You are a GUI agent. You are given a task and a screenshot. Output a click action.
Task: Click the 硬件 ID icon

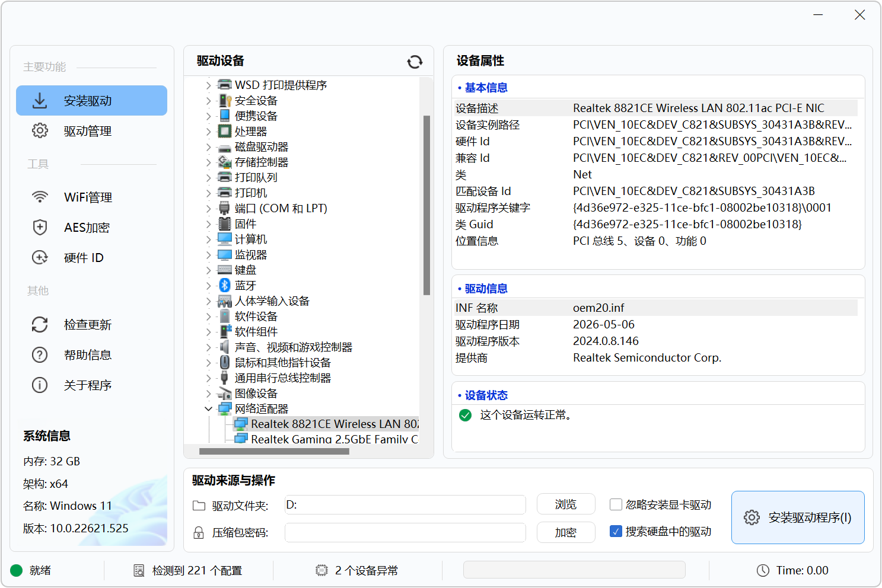tap(40, 257)
